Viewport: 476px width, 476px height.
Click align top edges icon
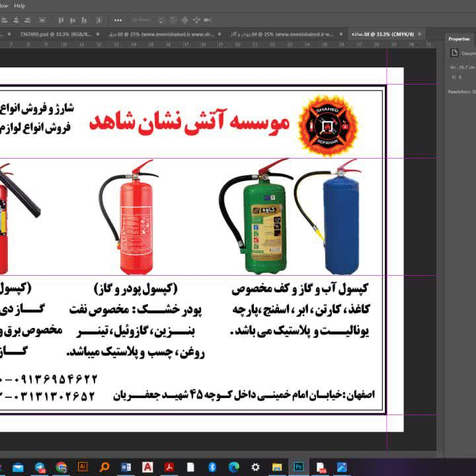pos(61,20)
